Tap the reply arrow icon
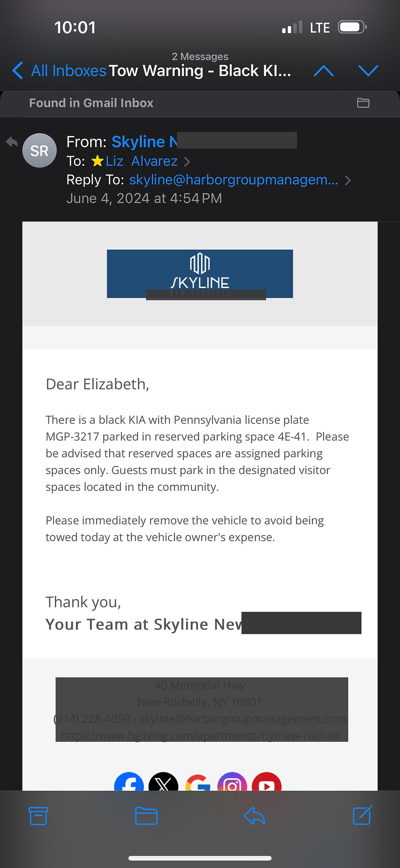 254,816
